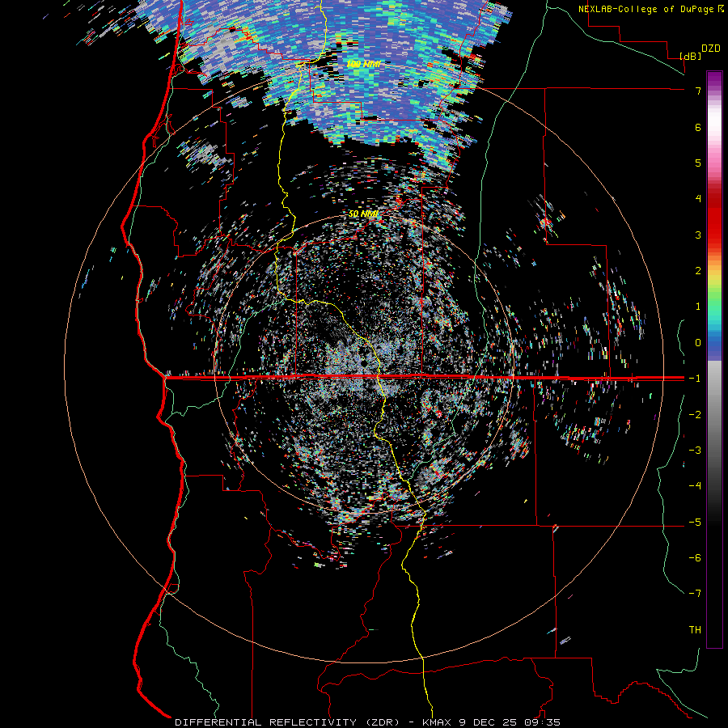Click the Differential Reflectivity (ZDR) caption
Screen dimensions: 728x728
tap(286, 722)
